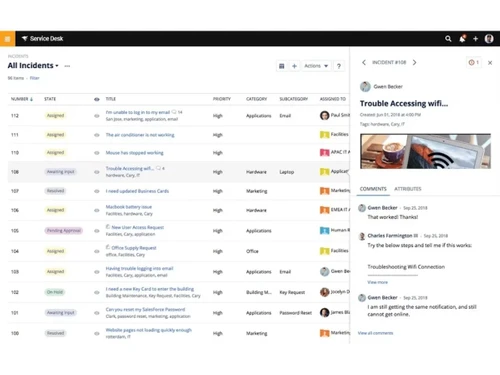The width and height of the screenshot is (500, 375).
Task: Switch to the Attributes tab
Action: pos(408,189)
